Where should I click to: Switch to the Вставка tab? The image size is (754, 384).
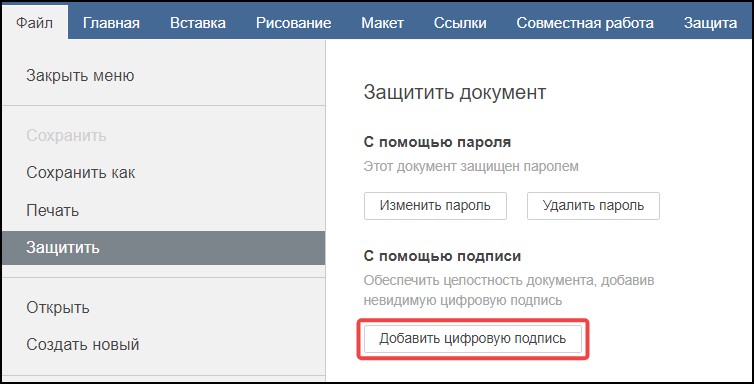tap(198, 23)
